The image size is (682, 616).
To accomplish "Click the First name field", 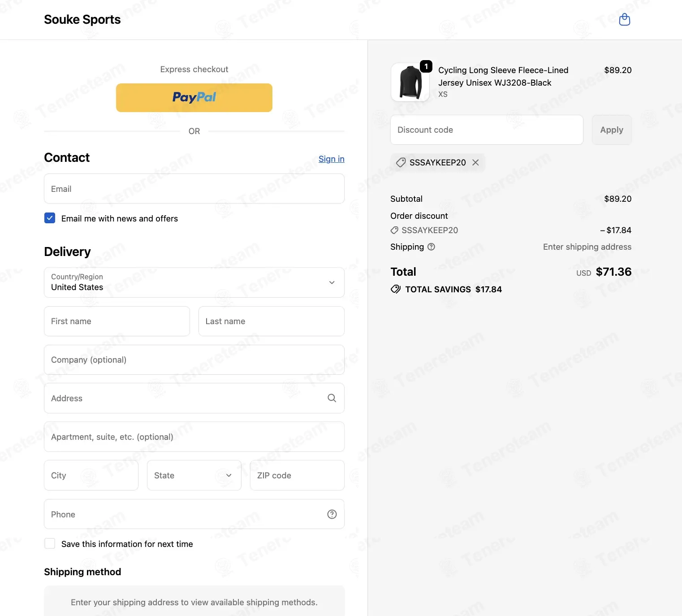I will tap(117, 321).
